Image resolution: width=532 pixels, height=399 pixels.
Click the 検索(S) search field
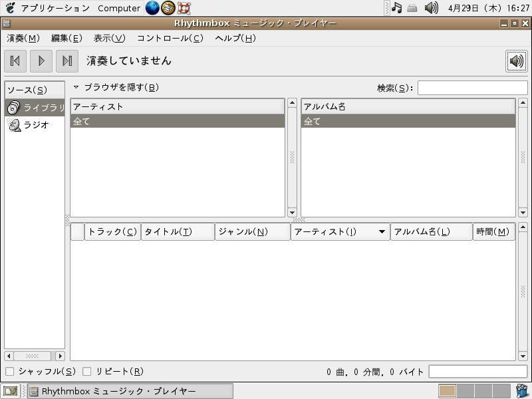(473, 88)
